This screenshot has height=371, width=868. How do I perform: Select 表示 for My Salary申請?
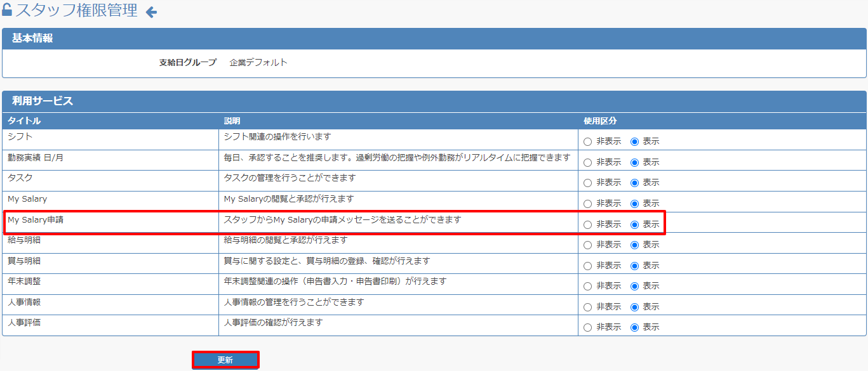pos(634,225)
